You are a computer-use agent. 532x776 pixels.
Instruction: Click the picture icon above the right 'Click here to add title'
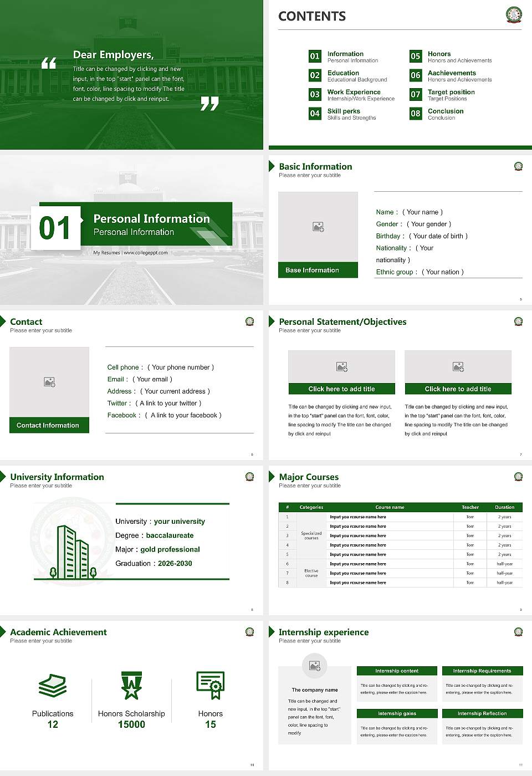tap(458, 366)
